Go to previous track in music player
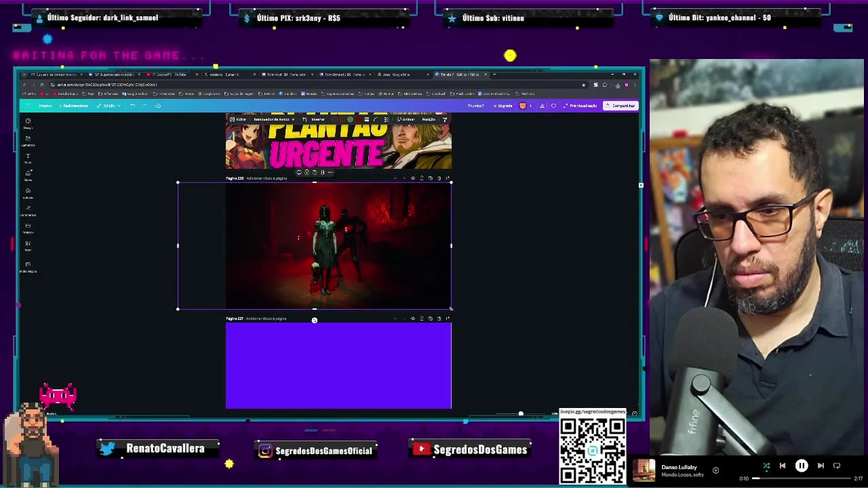 click(783, 466)
